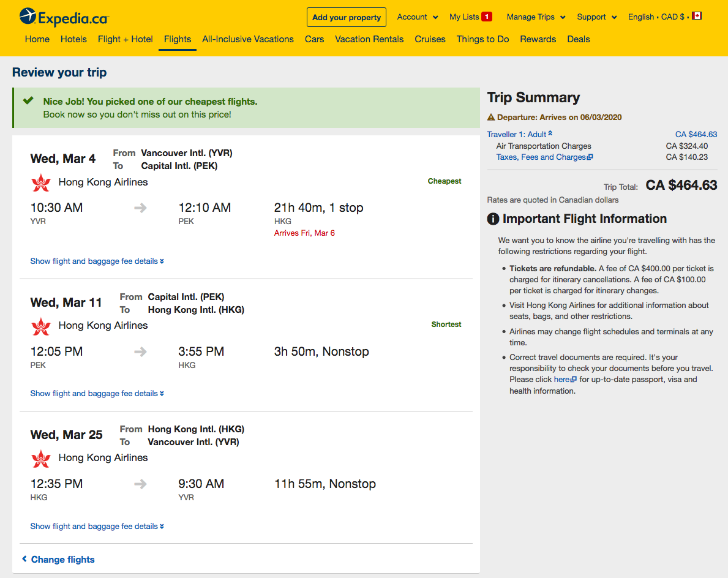Open the Vacation Rentals tab

(x=369, y=39)
